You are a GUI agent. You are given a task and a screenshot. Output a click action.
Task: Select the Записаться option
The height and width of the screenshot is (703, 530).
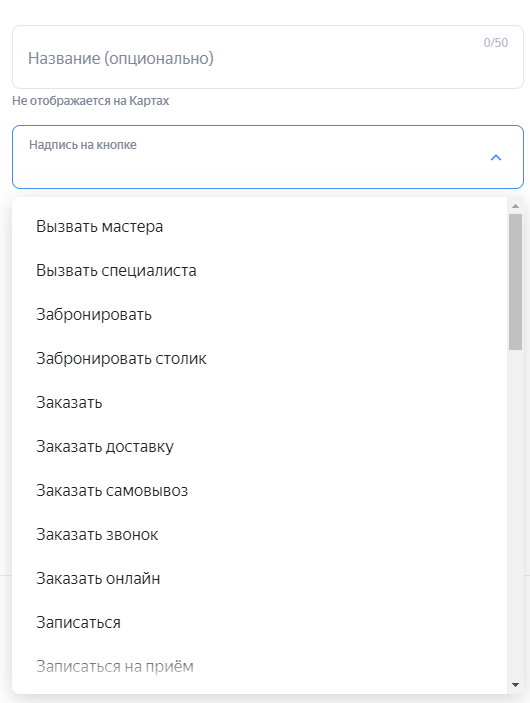pos(259,622)
